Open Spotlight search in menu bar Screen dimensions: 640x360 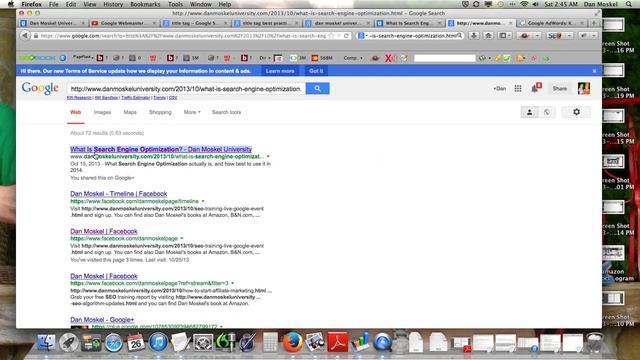pyautogui.click(x=629, y=4)
